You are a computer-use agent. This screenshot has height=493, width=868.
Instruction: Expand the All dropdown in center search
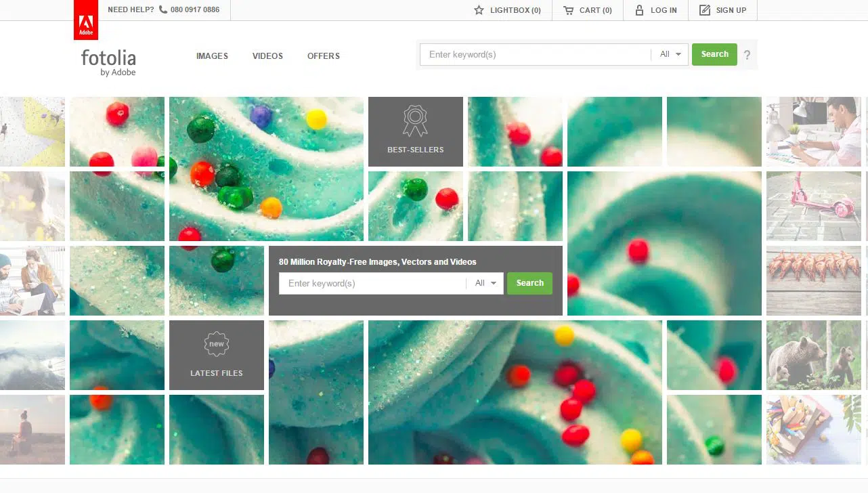click(485, 283)
